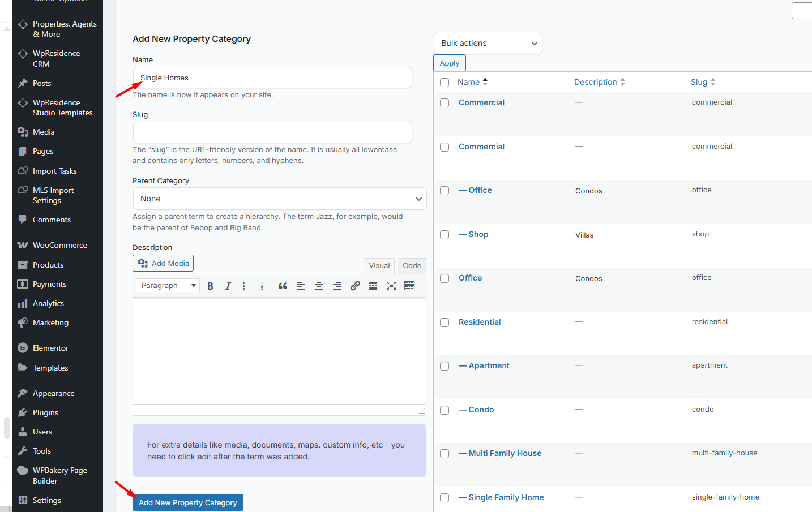Click the Slug input field
Image resolution: width=812 pixels, height=512 pixels.
tap(272, 132)
